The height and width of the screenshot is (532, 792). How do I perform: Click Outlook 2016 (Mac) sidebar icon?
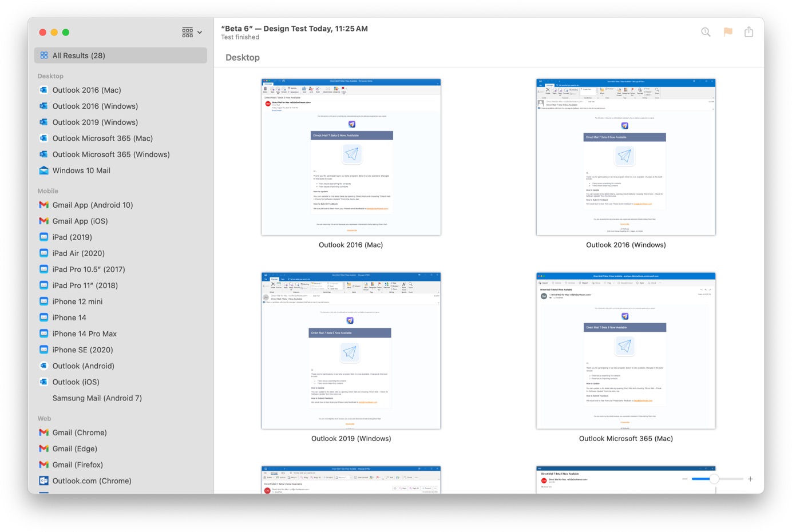pos(43,90)
